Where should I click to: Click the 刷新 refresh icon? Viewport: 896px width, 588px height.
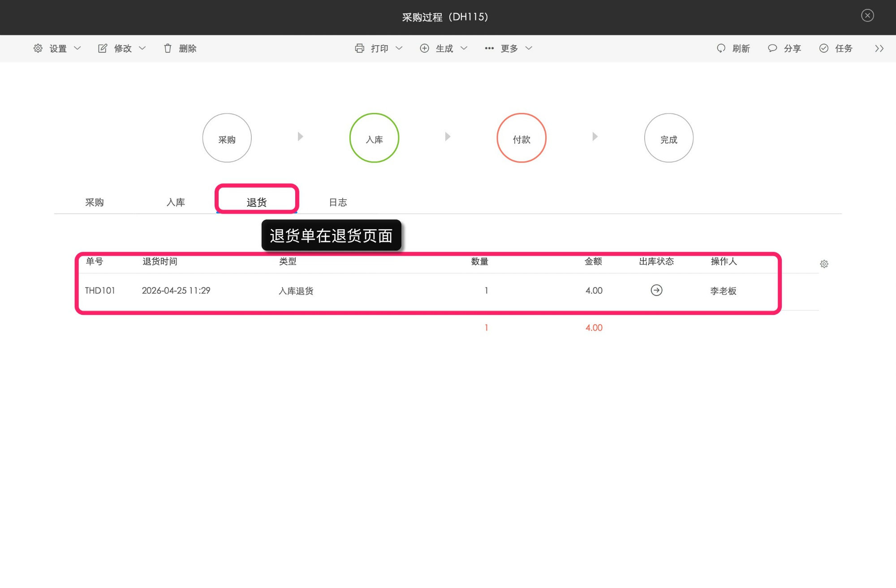[721, 48]
